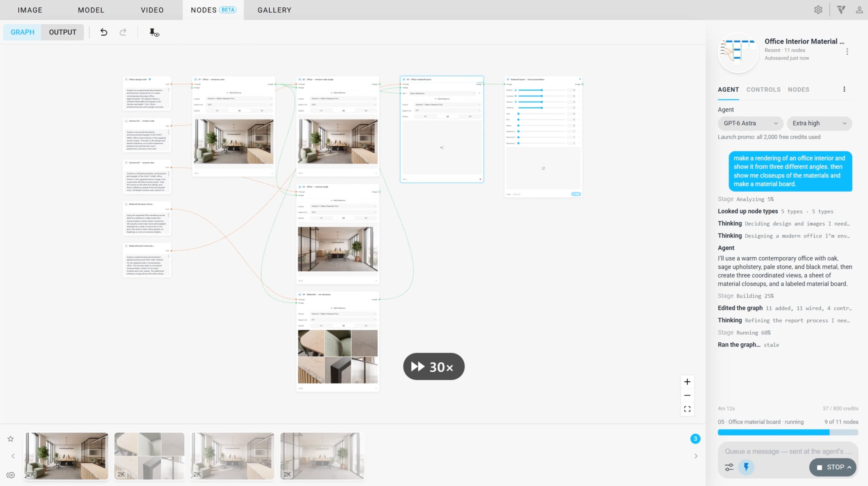Open agent settings sliders icon near message box
Image resolution: width=868 pixels, height=486 pixels.
click(729, 467)
